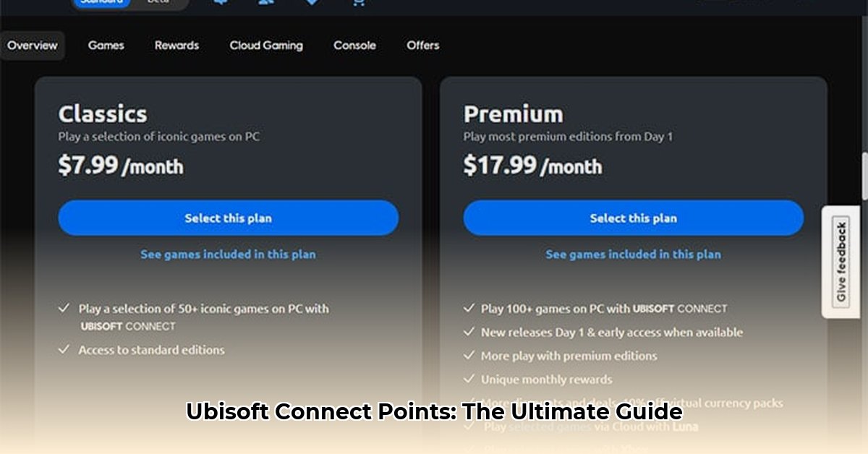Click the checkmark beside 'Access to standard editions'

click(x=64, y=350)
